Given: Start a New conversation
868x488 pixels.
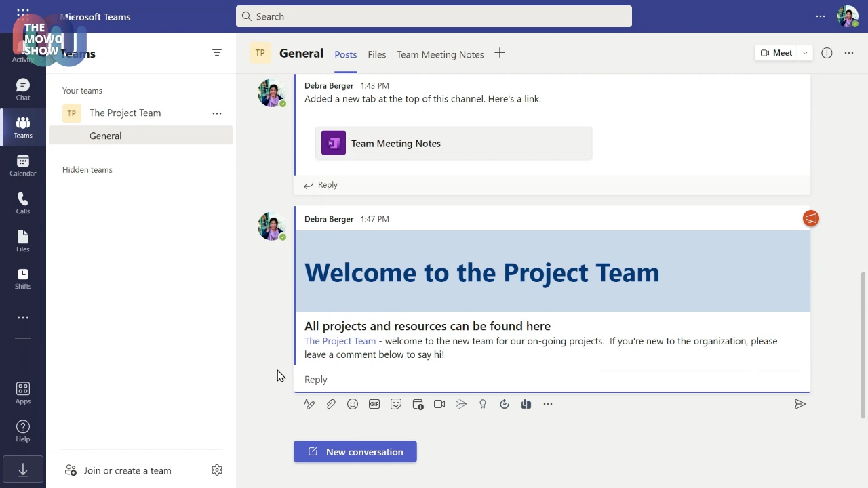Looking at the screenshot, I should (x=355, y=452).
